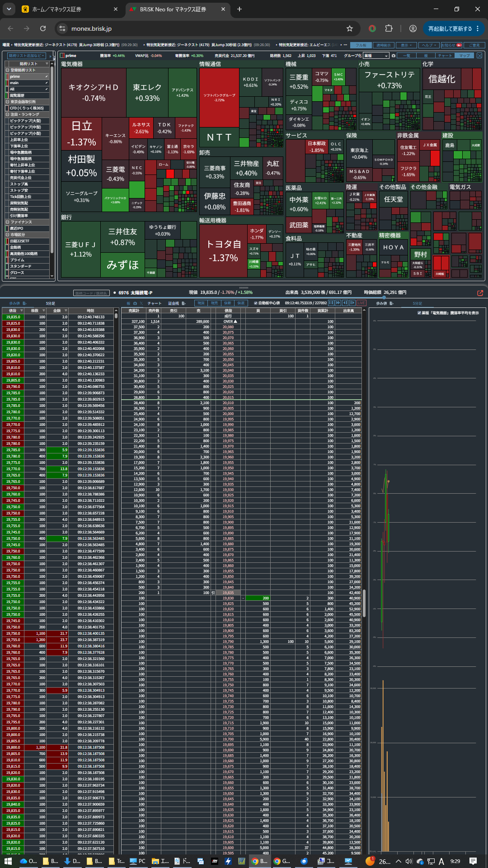This screenshot has width=488, height=868.
Task: Click the お知らせ button
Action: pos(451,45)
